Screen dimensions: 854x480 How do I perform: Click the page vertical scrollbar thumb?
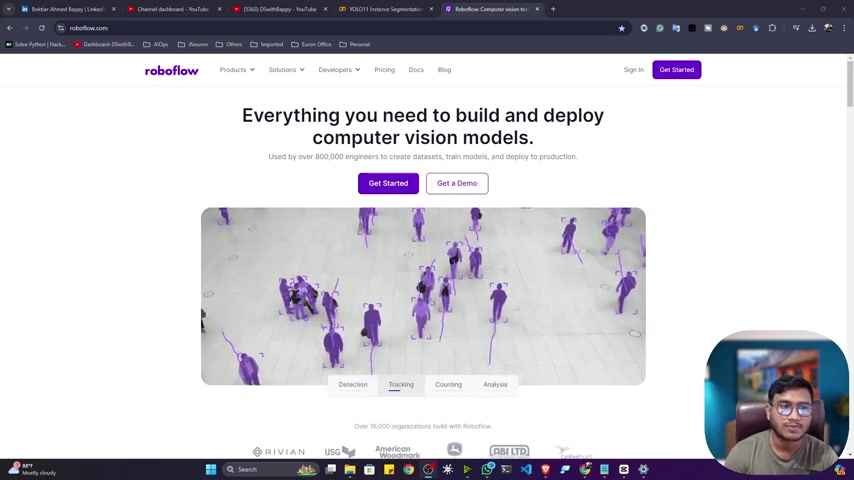coord(850,83)
